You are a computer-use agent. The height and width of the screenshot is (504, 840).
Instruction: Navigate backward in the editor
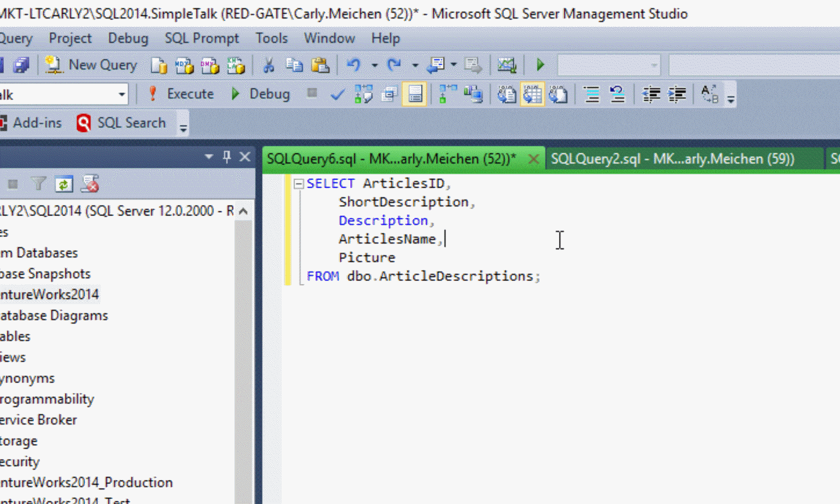pos(436,65)
